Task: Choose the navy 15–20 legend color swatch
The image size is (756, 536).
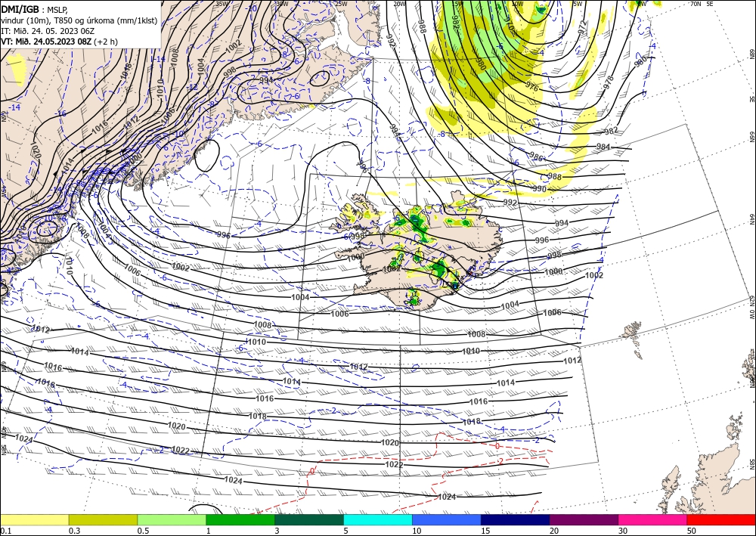Action: point(516,519)
